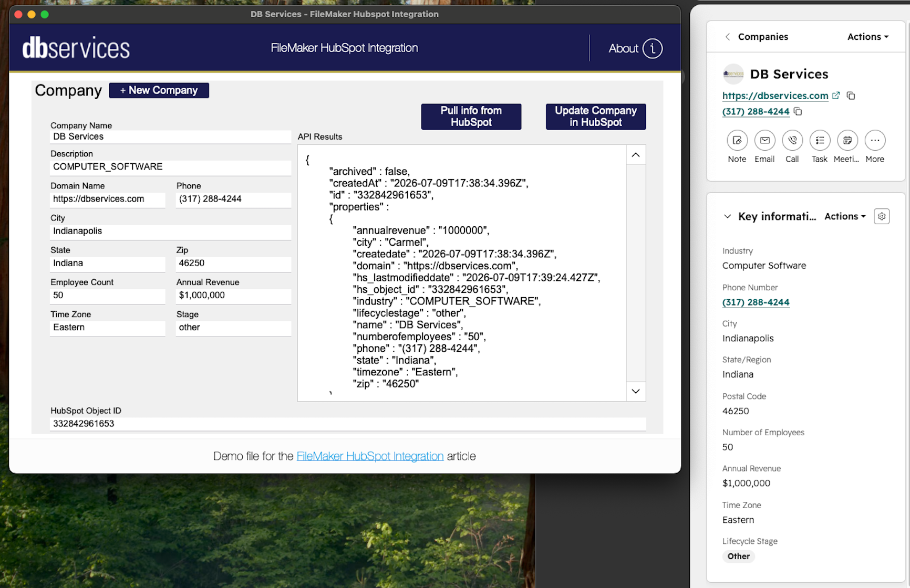
Task: Click Pull info from HubSpot button
Action: 471,117
